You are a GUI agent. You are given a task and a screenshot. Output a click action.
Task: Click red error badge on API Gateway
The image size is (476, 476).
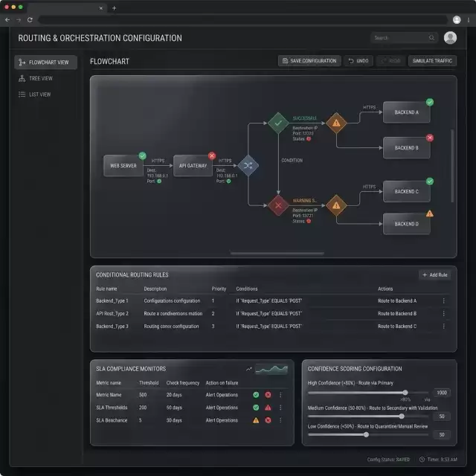212,155
